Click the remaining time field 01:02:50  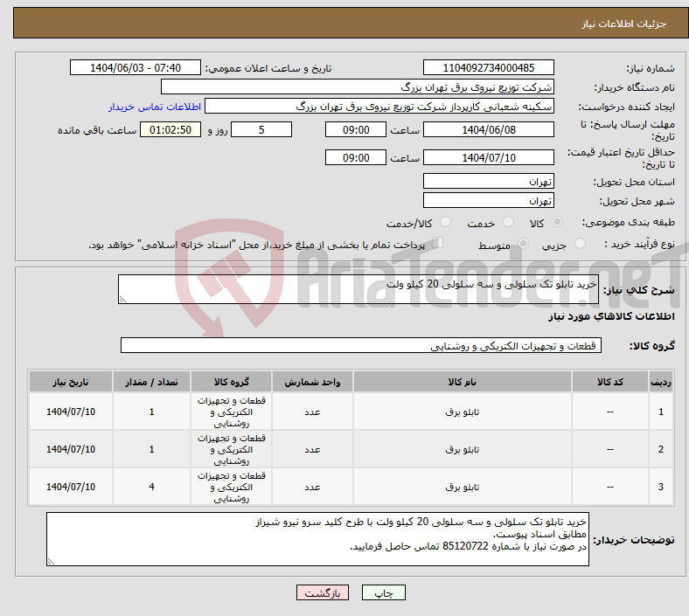click(x=171, y=129)
